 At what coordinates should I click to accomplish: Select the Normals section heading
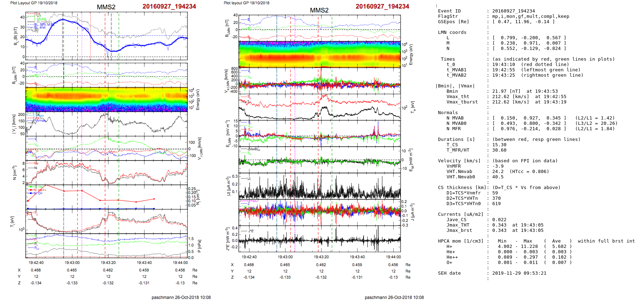[448, 113]
